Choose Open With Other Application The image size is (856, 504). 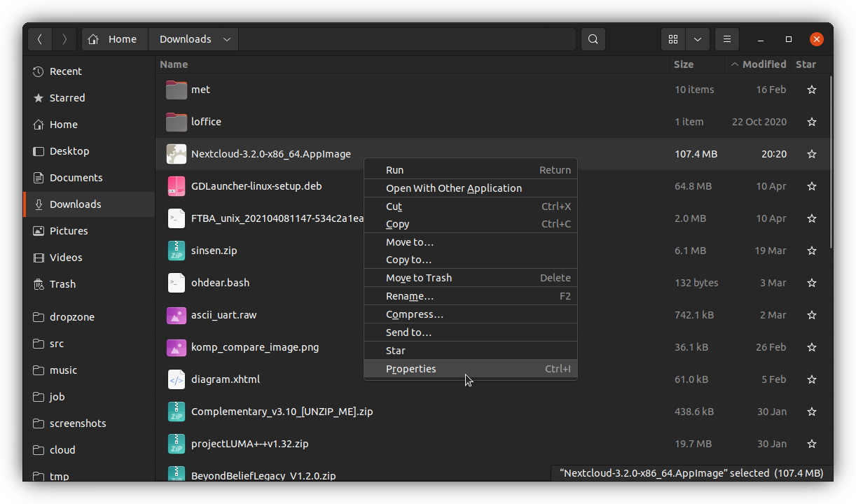click(x=471, y=188)
